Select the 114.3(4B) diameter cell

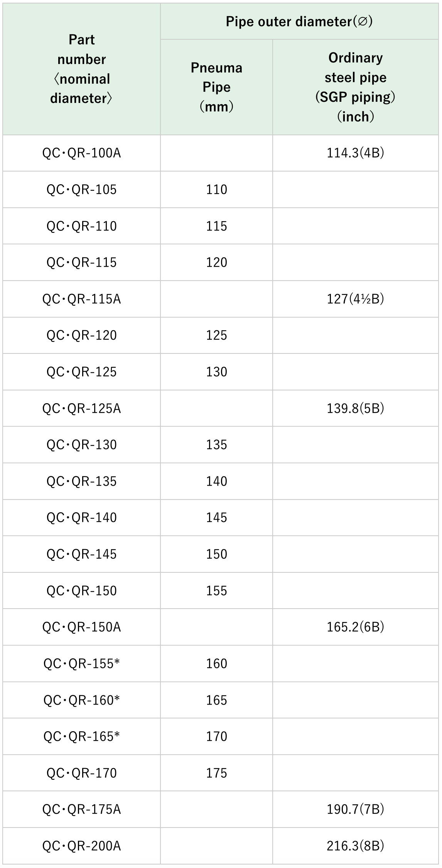[355, 153]
